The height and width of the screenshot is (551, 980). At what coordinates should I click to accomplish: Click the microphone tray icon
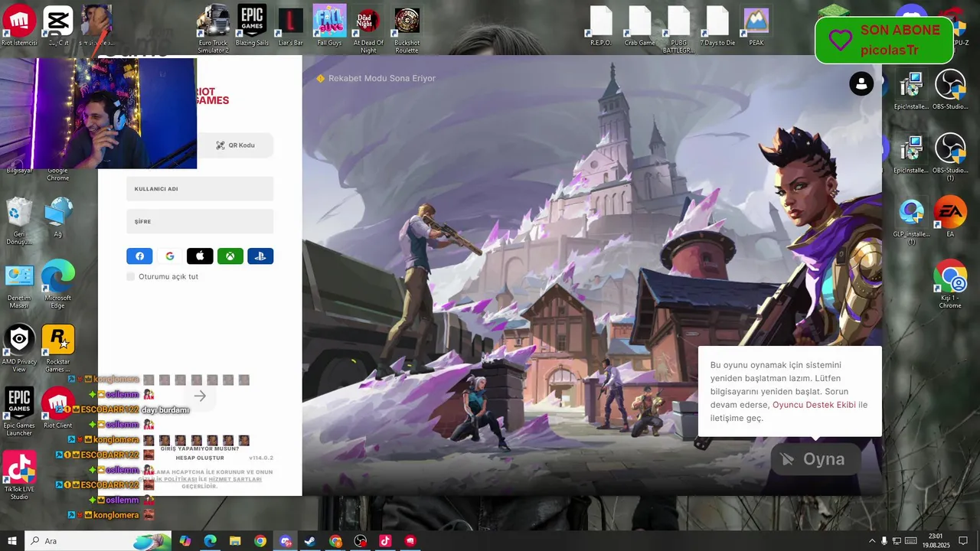coord(884,541)
